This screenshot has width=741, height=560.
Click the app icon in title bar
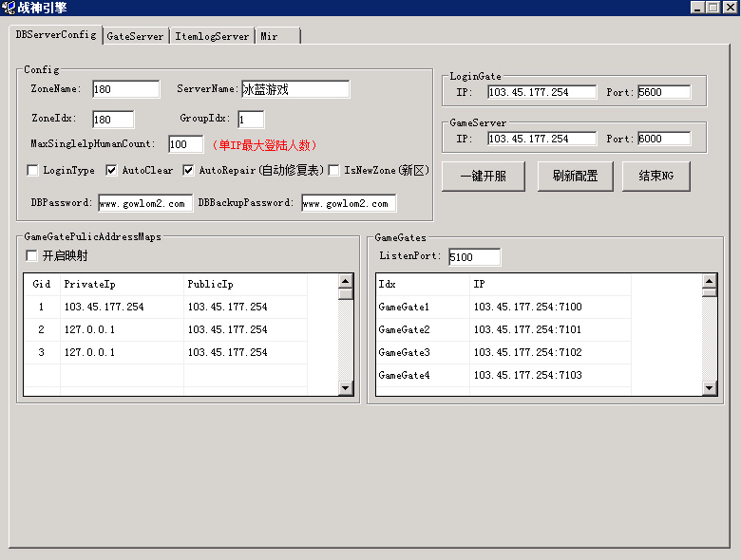[8, 8]
